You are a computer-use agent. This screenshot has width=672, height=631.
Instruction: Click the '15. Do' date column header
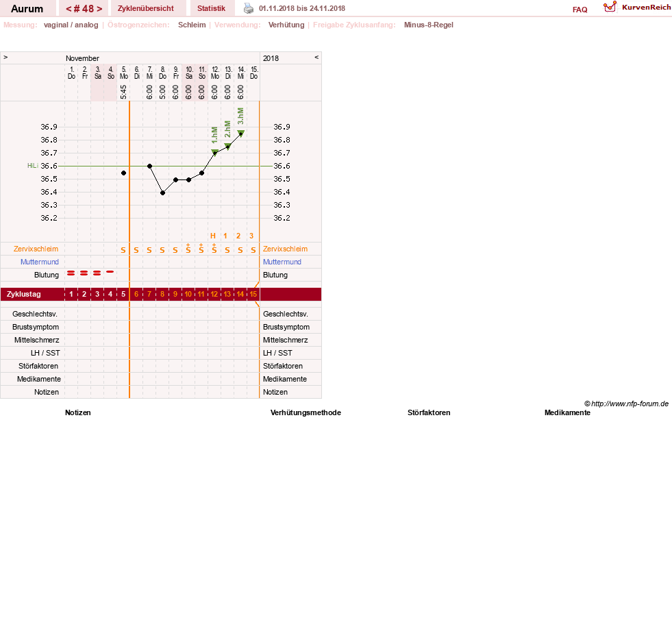[x=253, y=73]
